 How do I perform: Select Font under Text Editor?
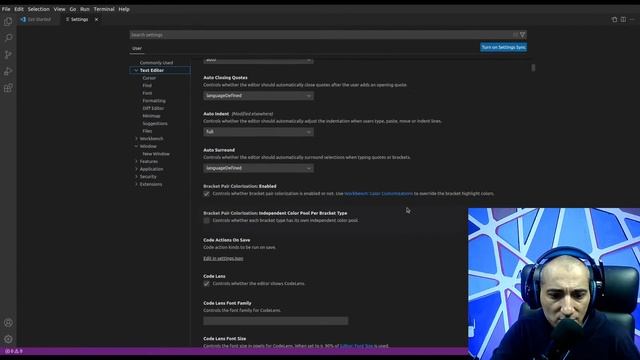[x=147, y=93]
